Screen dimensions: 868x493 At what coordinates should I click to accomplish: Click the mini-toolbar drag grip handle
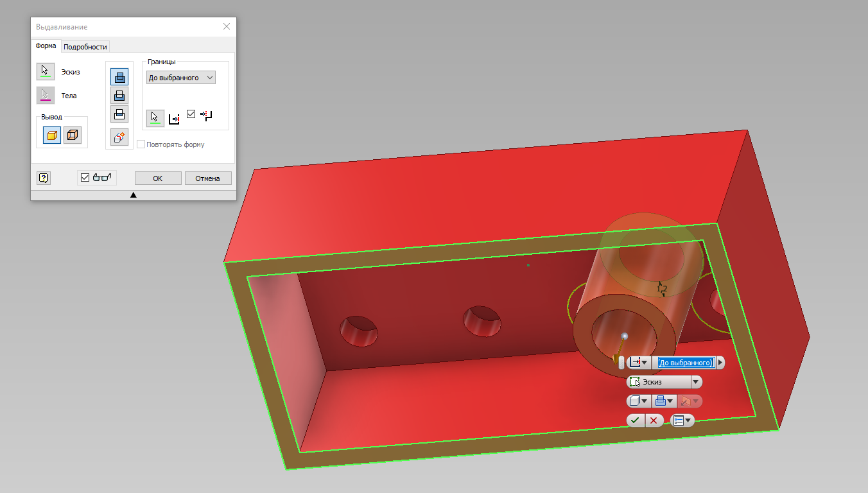621,363
